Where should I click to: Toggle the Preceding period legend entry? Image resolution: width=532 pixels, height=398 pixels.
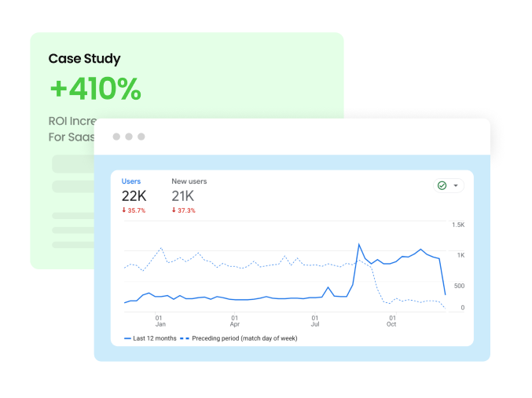point(244,338)
